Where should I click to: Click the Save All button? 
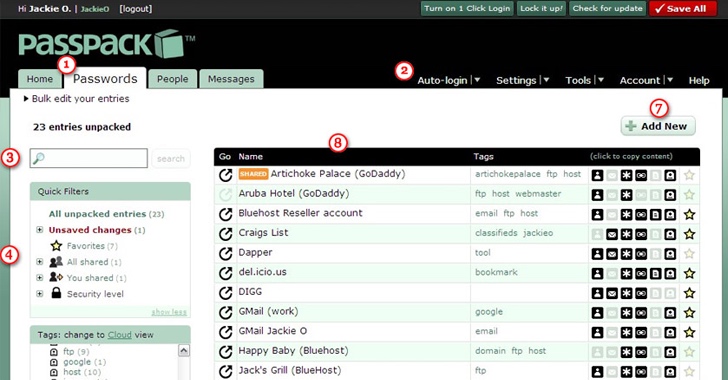pyautogui.click(x=682, y=8)
